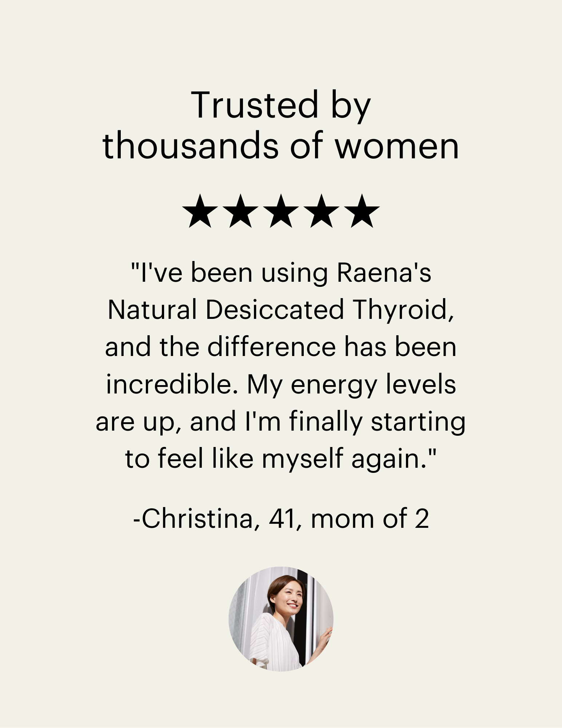Click the line "are up, and I'm finally starting"

281,422
